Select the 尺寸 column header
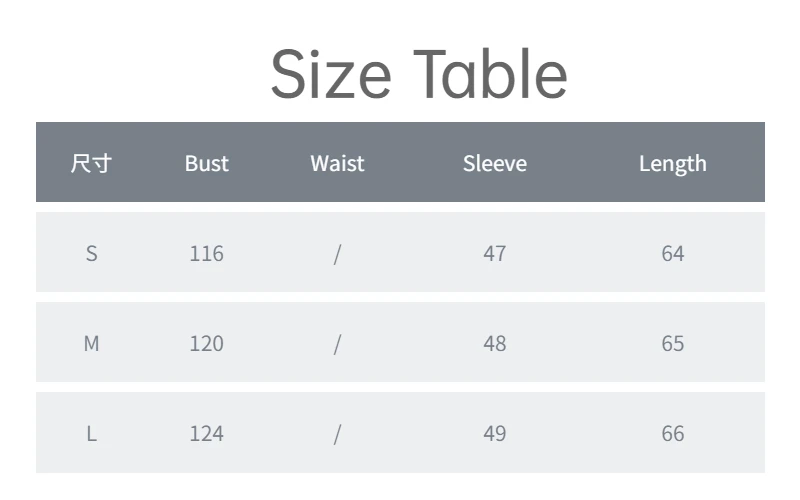 [91, 163]
